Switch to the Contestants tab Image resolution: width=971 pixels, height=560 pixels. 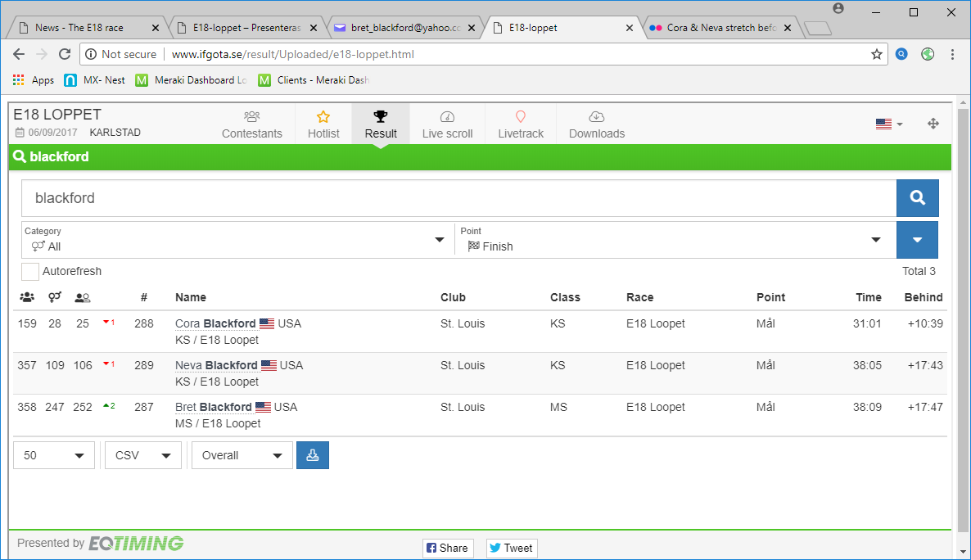pyautogui.click(x=252, y=124)
